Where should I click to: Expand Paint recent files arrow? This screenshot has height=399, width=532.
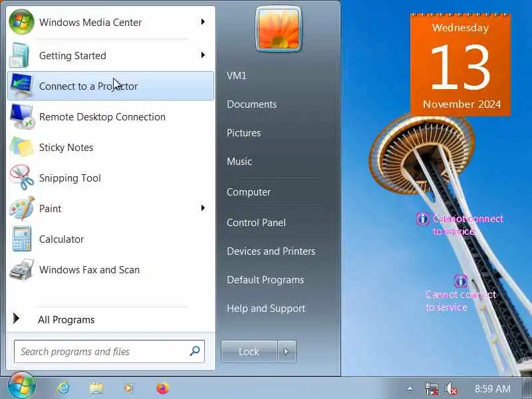203,207
